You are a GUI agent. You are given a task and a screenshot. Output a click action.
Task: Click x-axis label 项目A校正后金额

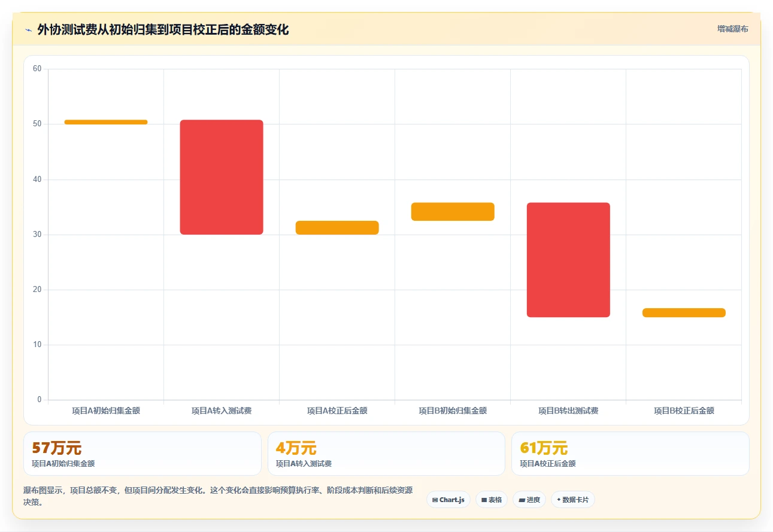pyautogui.click(x=337, y=411)
